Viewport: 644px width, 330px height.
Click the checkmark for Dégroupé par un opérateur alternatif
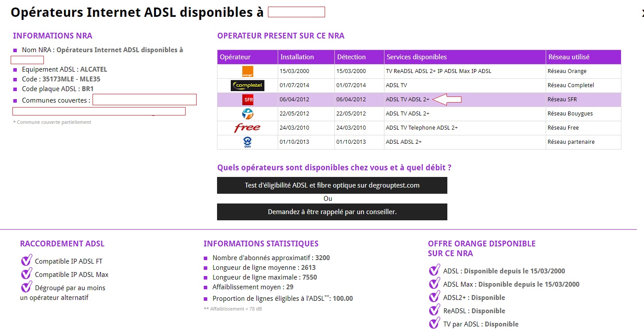tap(26, 287)
